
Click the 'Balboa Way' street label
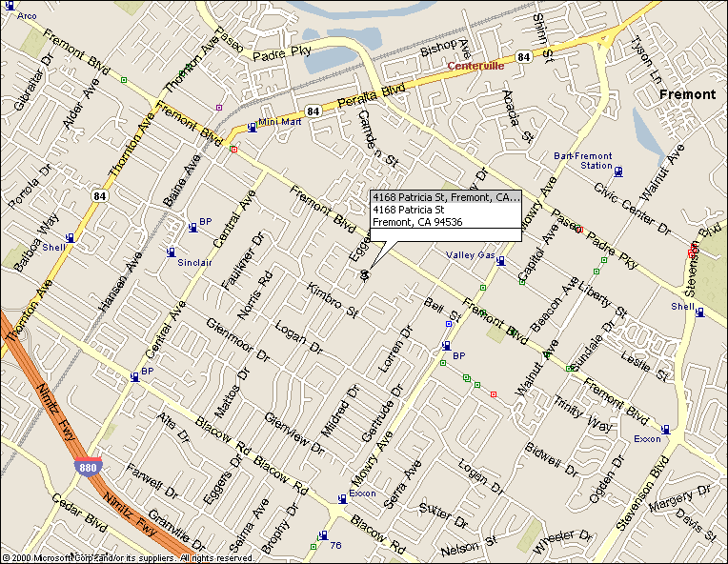[36, 242]
